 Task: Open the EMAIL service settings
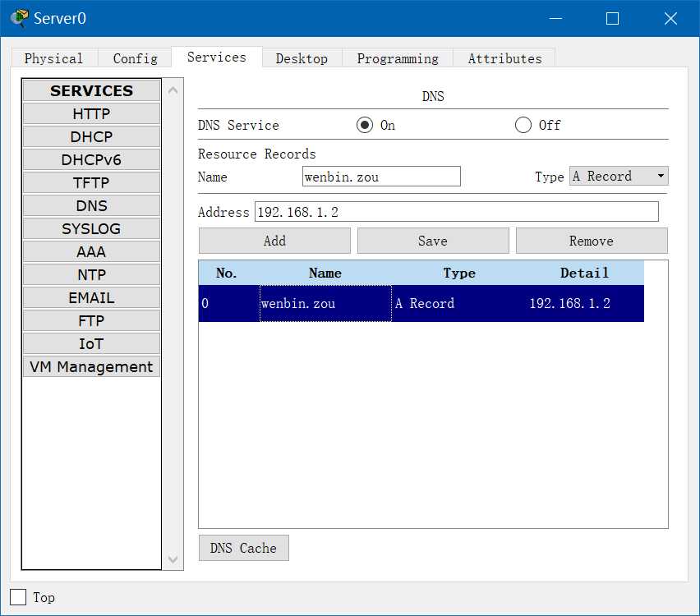tap(91, 297)
